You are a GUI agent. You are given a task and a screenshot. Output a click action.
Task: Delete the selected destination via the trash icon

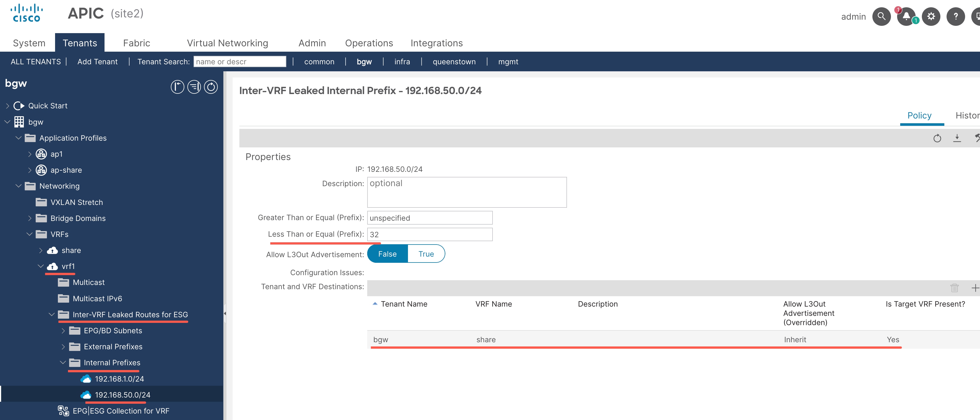click(954, 288)
